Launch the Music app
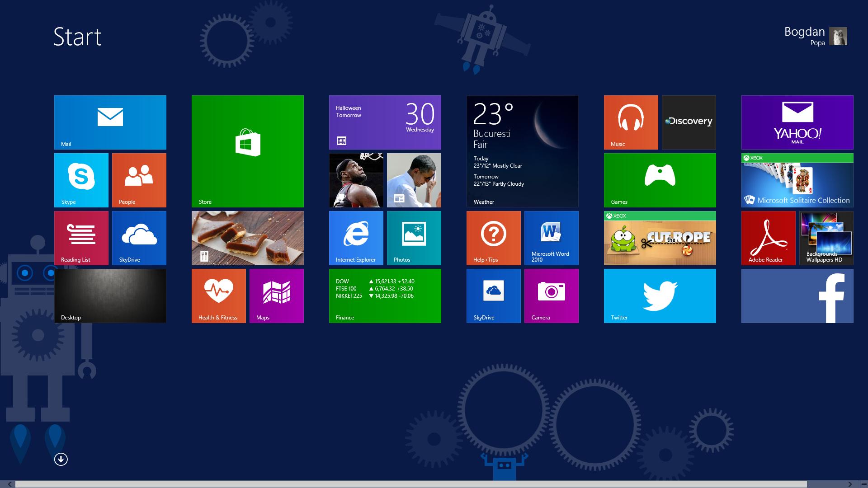Viewport: 868px width, 488px height. 631,122
